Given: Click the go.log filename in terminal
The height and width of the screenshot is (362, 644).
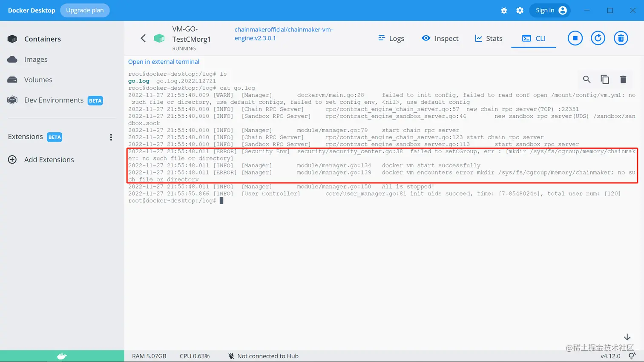Looking at the screenshot, I should click(139, 81).
